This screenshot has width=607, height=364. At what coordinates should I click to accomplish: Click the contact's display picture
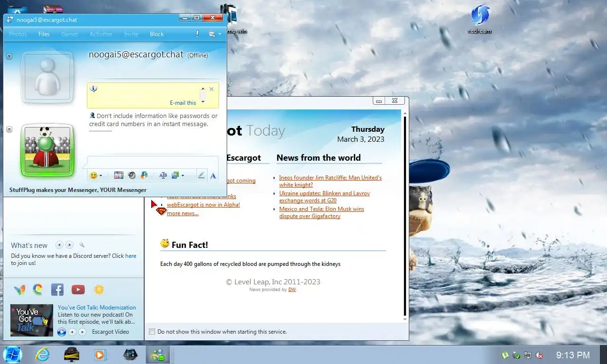pos(47,77)
